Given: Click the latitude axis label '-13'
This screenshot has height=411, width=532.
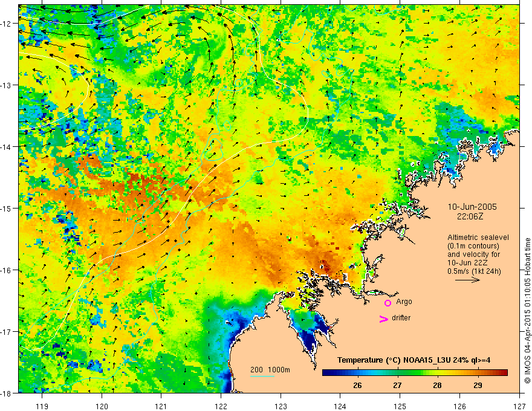Looking at the screenshot, I should coord(7,85).
